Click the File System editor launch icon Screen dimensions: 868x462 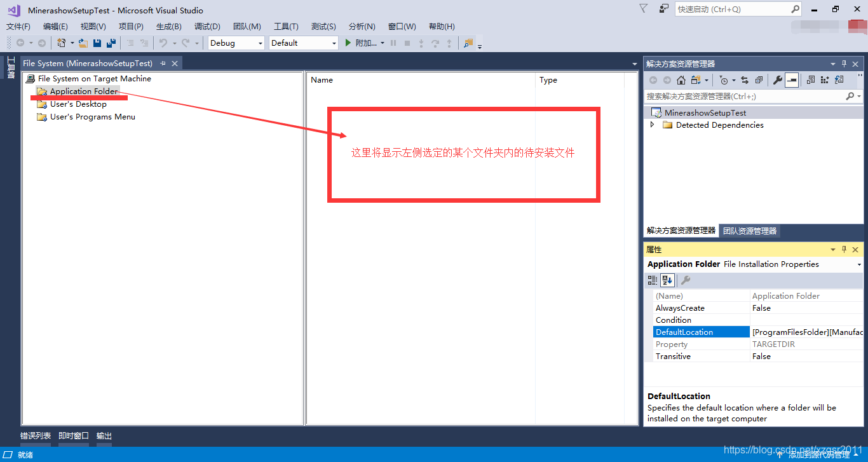[x=810, y=80]
